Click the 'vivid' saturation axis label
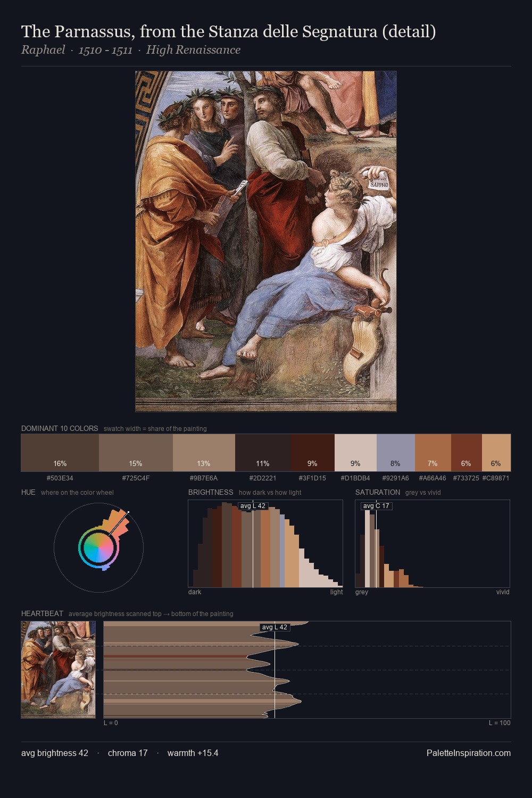The image size is (532, 798). 503,592
